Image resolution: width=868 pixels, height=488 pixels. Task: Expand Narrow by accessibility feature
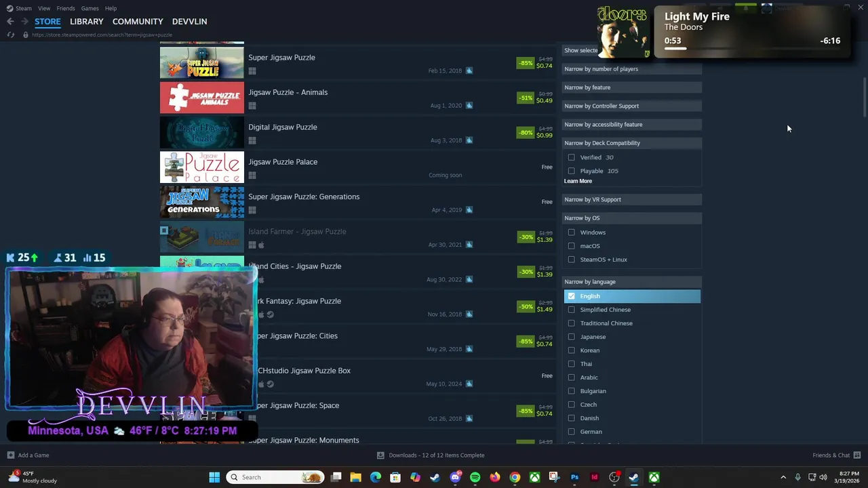[632, 125]
